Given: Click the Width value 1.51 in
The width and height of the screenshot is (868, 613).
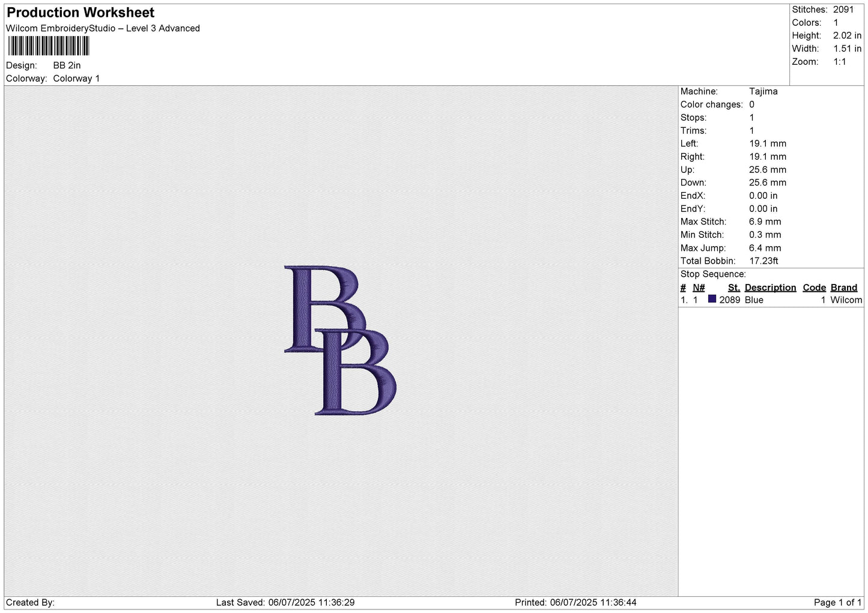Looking at the screenshot, I should [847, 49].
